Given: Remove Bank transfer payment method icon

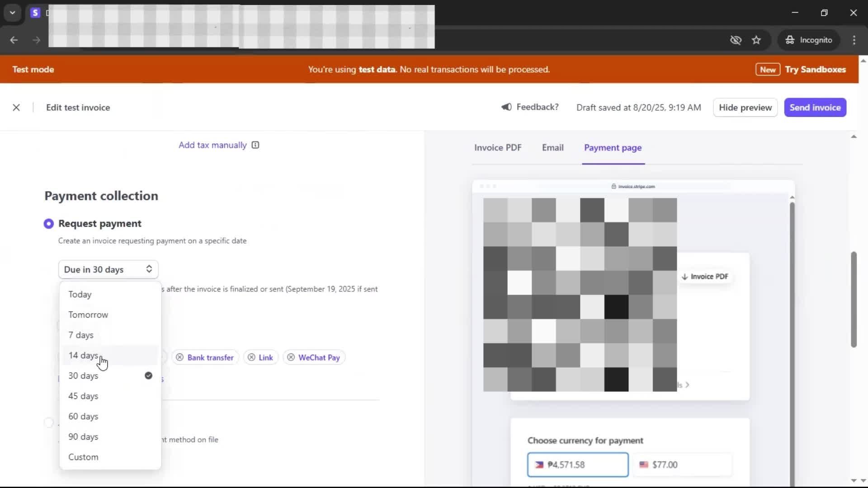Looking at the screenshot, I should click(179, 357).
